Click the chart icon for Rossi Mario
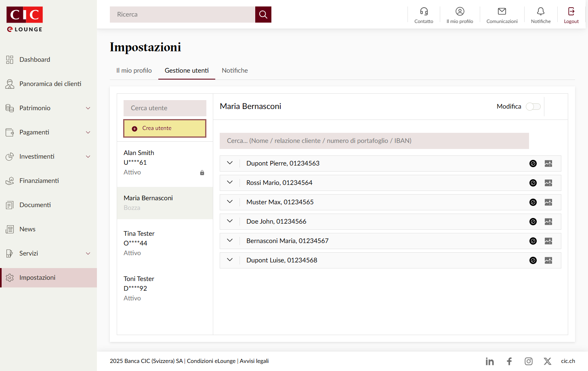Viewport: 588px width, 371px height. [548, 183]
